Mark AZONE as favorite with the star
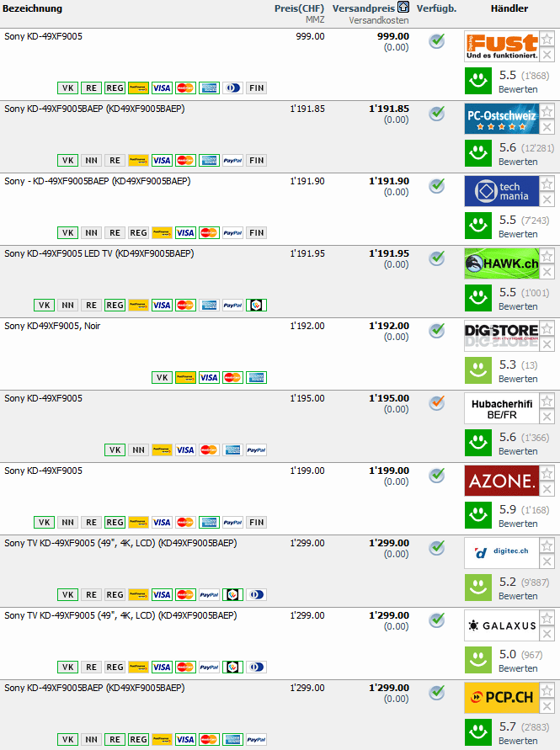Viewport: 560px width, 750px height. [547, 474]
